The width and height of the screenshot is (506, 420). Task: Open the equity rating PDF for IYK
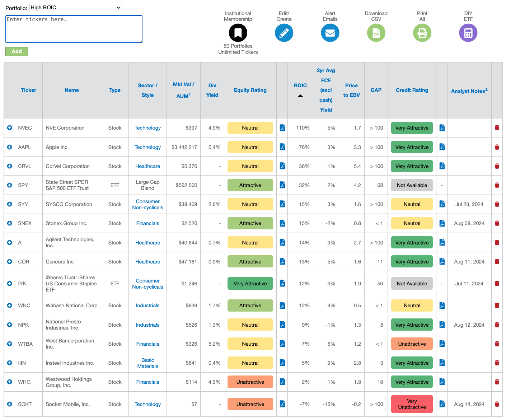[282, 283]
